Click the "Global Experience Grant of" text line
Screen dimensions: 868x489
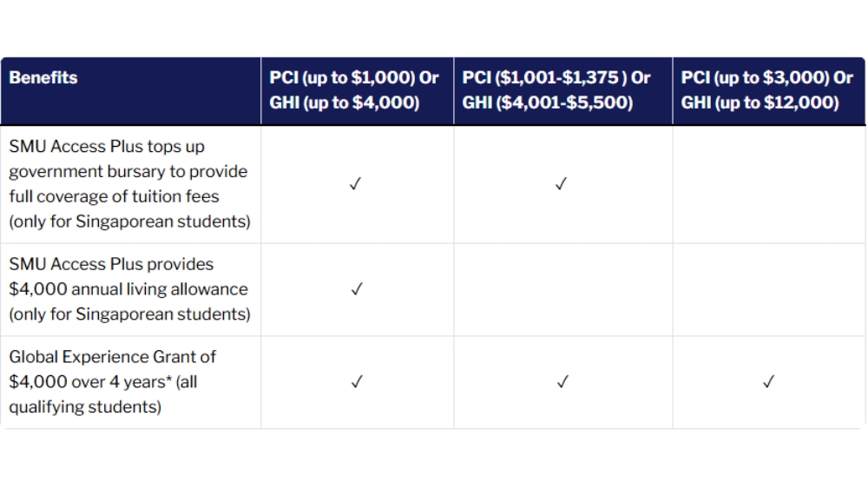113,357
